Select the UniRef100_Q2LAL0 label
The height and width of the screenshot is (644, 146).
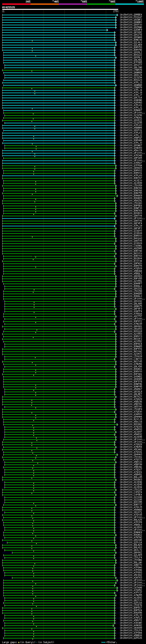pyautogui.click(x=131, y=42)
